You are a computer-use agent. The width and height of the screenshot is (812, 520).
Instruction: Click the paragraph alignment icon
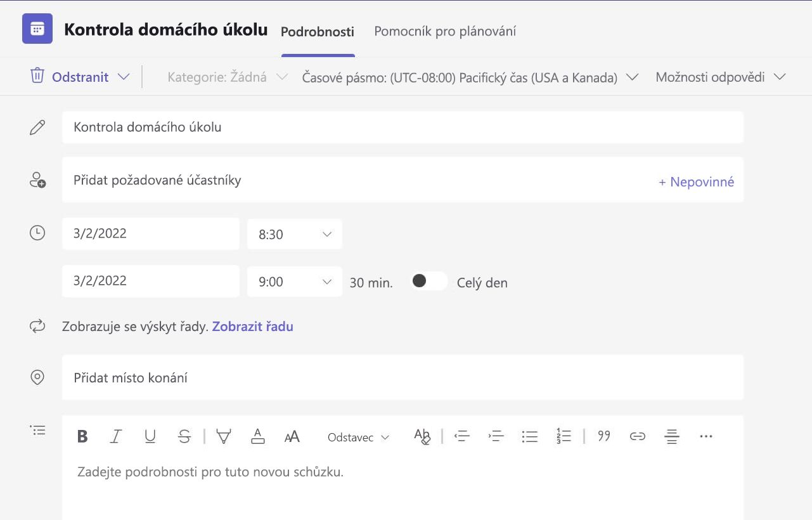click(672, 436)
